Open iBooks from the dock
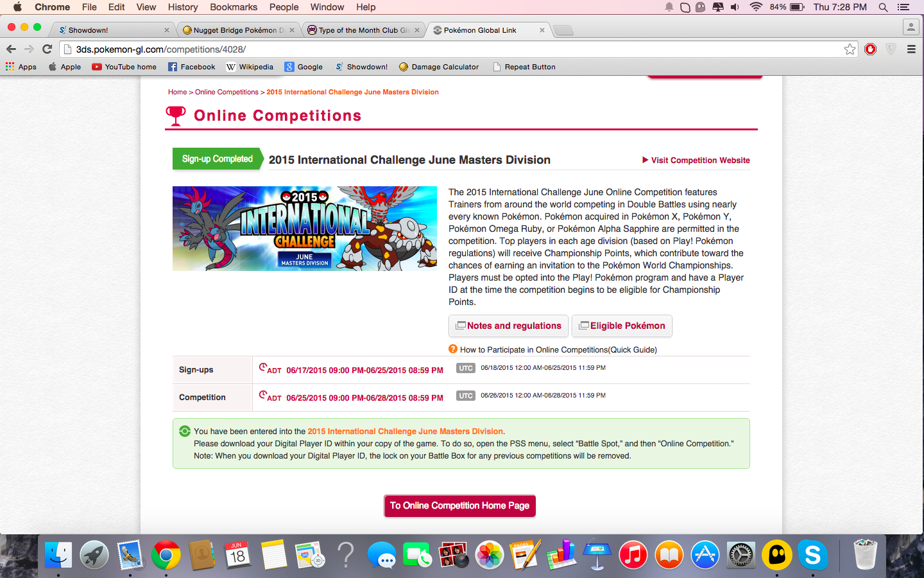Screen dimensions: 924x578 pyautogui.click(x=669, y=555)
